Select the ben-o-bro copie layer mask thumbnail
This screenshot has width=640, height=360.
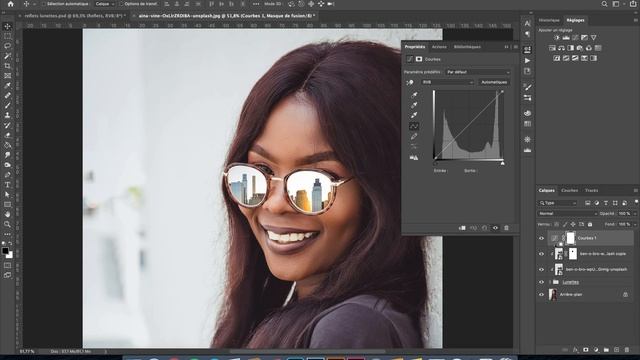[x=573, y=253]
